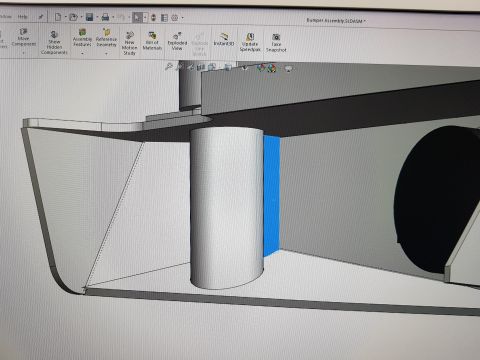Expand the Options gear dropdown arrow
The width and height of the screenshot is (480, 360).
182,18
